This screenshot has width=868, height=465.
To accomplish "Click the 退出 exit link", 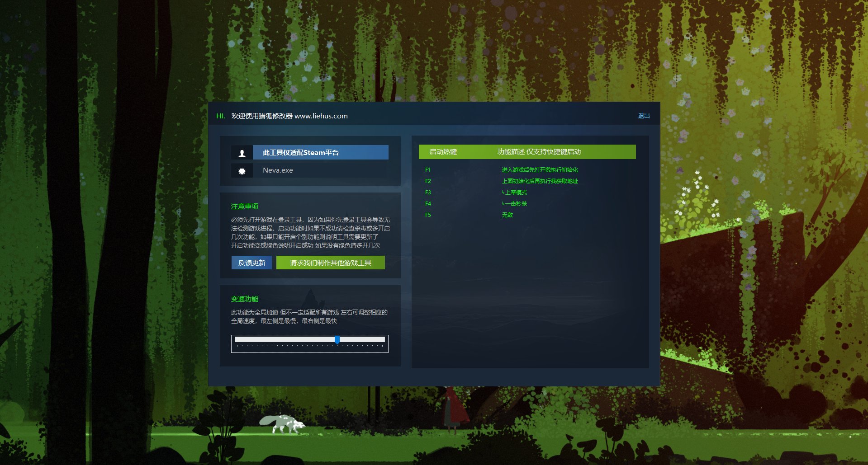I will (x=644, y=116).
